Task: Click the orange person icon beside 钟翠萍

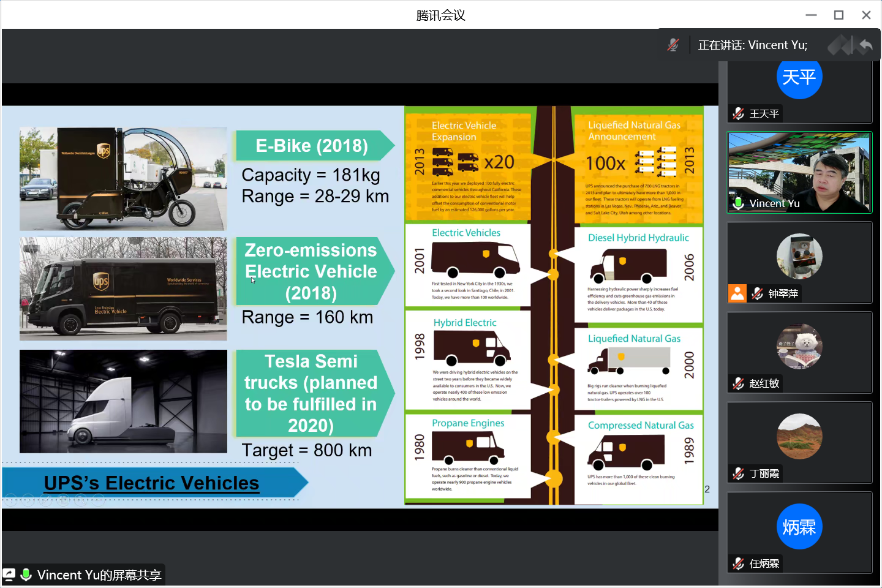Action: [x=737, y=293]
